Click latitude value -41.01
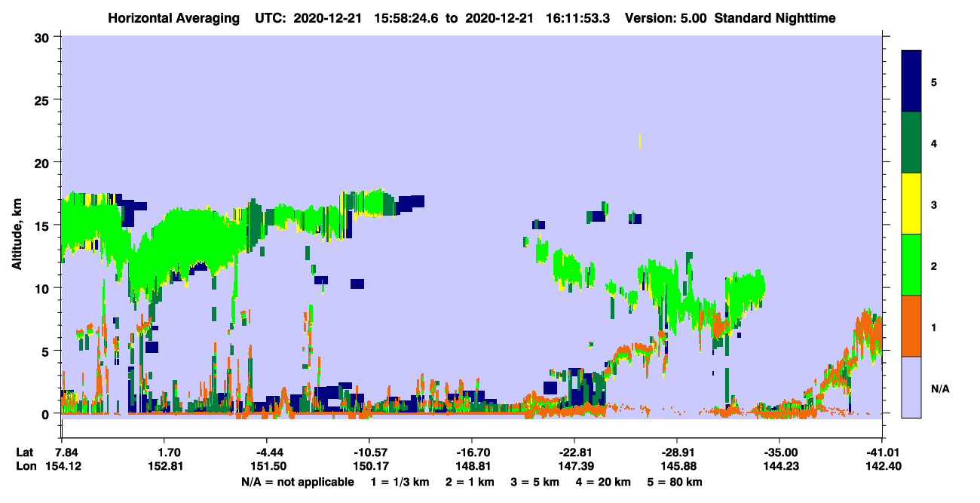980x503 pixels. [x=882, y=452]
